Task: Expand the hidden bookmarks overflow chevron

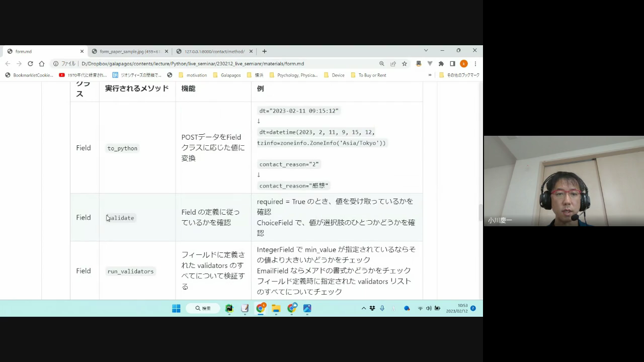Action: click(x=430, y=75)
